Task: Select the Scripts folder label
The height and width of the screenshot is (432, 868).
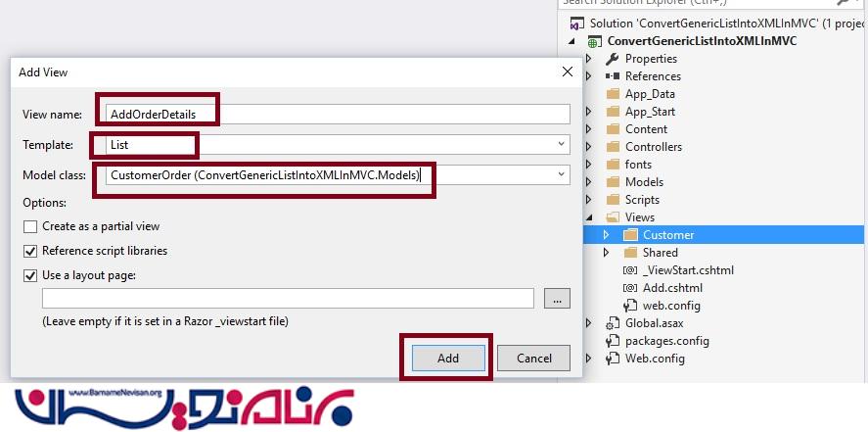Action: 642,200
